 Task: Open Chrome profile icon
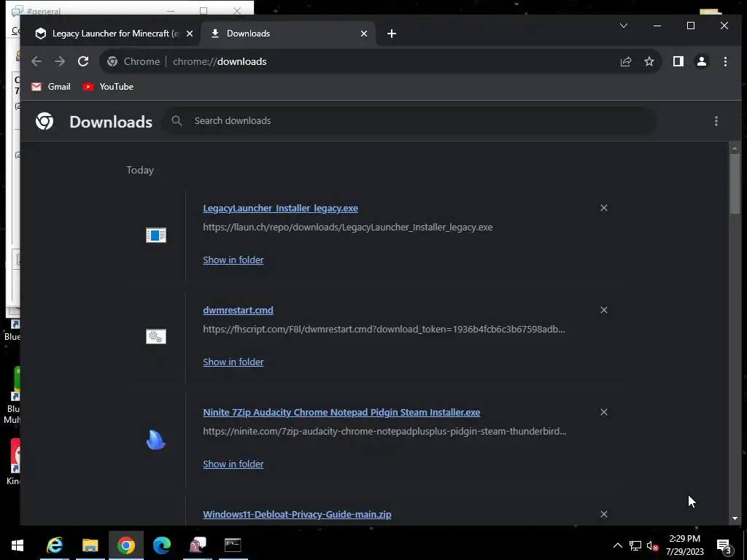(702, 61)
